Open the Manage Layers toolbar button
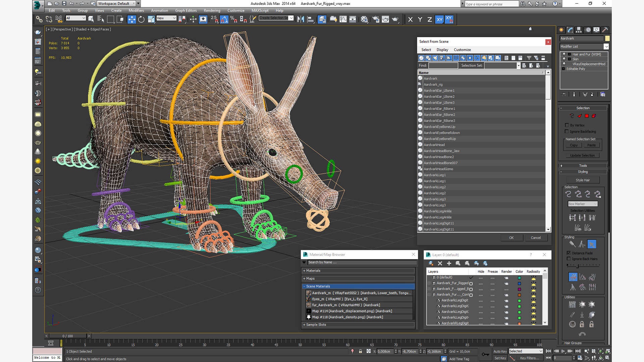 tap(322, 19)
